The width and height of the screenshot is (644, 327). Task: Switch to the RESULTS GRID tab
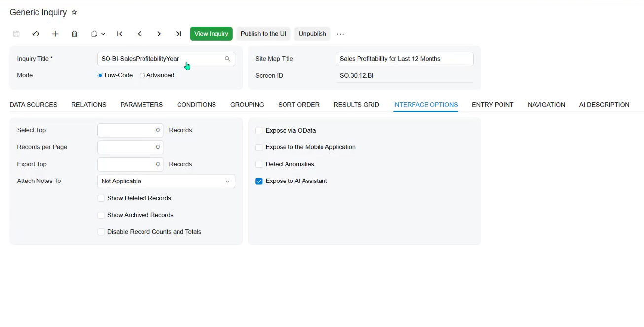(x=356, y=105)
